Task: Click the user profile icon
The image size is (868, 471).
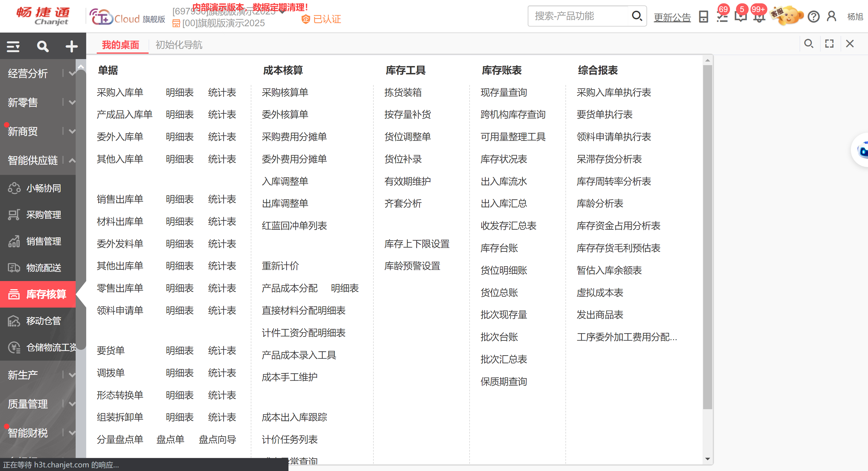Action: pos(832,16)
